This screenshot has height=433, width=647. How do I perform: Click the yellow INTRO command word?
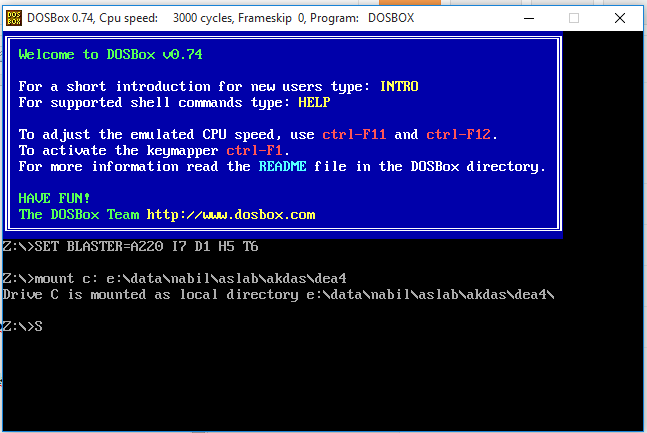[399, 86]
